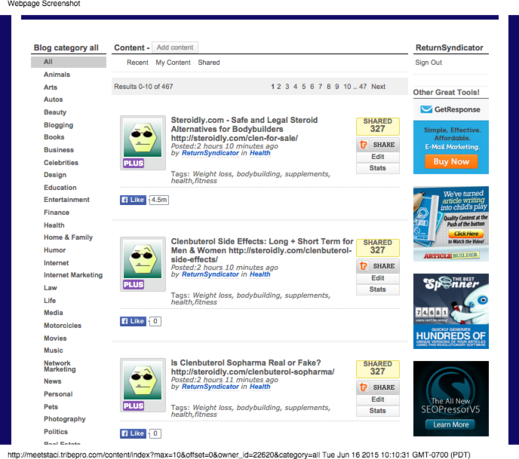Like the Steroidly.com Safe and Legal post on Facebook

[133, 200]
